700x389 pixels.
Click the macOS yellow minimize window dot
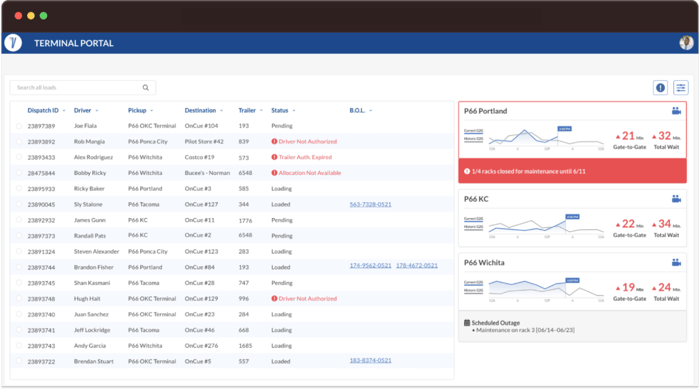tap(31, 16)
